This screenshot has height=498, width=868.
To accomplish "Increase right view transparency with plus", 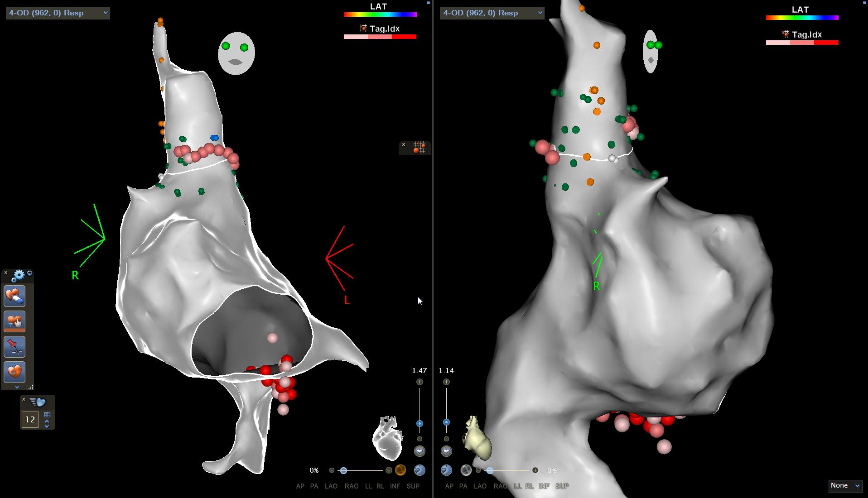I will 535,470.
